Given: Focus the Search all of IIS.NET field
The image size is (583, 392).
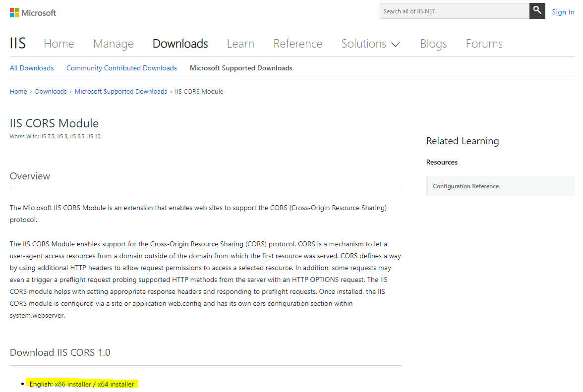Looking at the screenshot, I should (x=454, y=11).
